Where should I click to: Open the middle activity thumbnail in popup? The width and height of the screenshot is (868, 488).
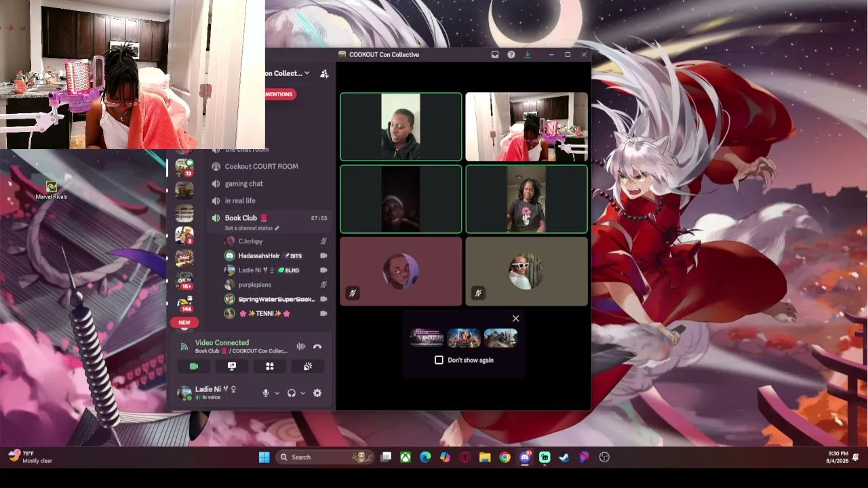coord(464,338)
